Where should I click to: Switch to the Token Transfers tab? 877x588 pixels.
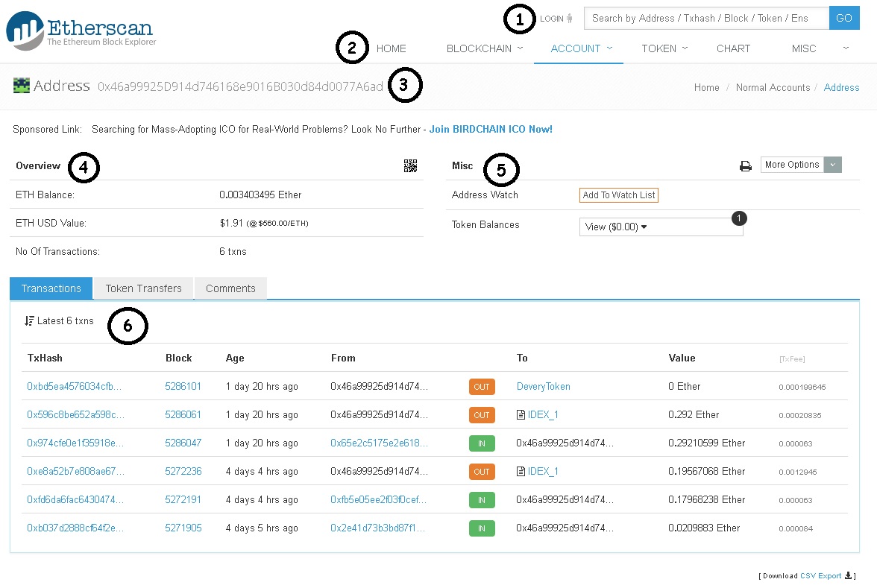pyautogui.click(x=142, y=288)
